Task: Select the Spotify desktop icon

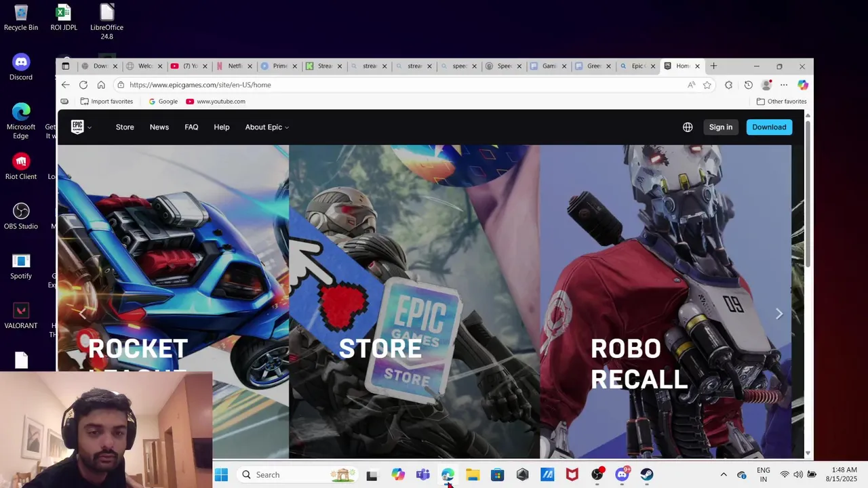Action: point(21,266)
